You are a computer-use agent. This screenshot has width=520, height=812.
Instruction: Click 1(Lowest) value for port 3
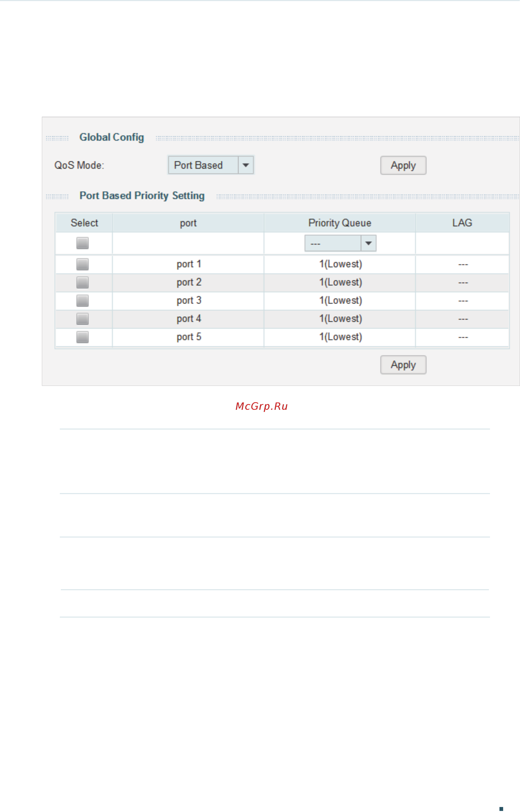[x=341, y=301]
